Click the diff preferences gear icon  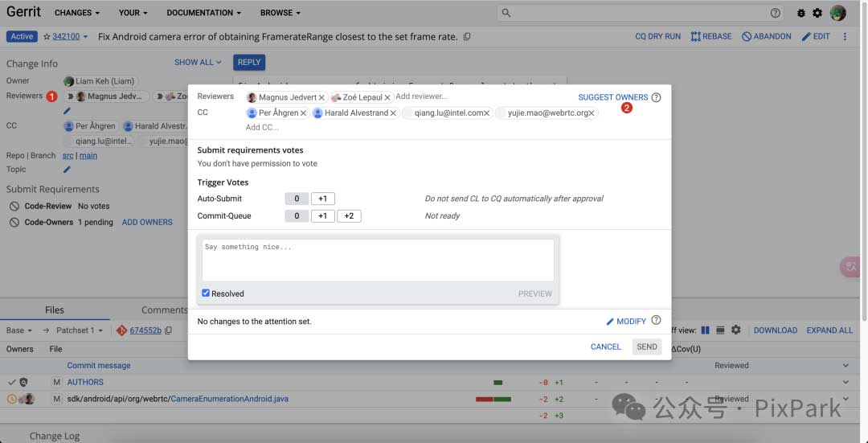735,330
